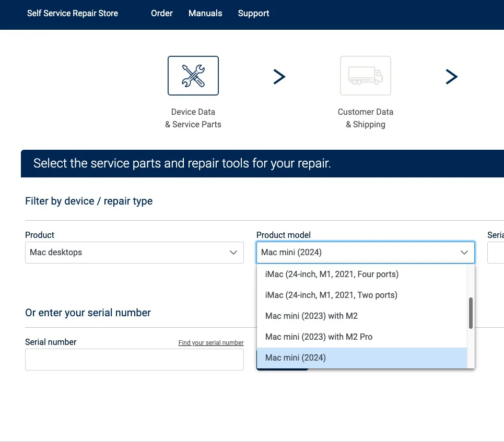The height and width of the screenshot is (442, 504).
Task: Click the Filter by device / repair type heading
Action: point(89,201)
